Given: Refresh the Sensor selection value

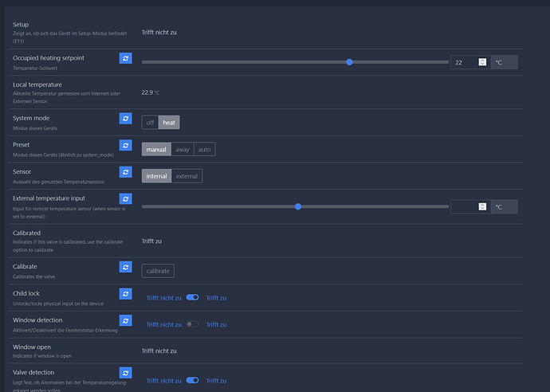Looking at the screenshot, I should coord(126,172).
